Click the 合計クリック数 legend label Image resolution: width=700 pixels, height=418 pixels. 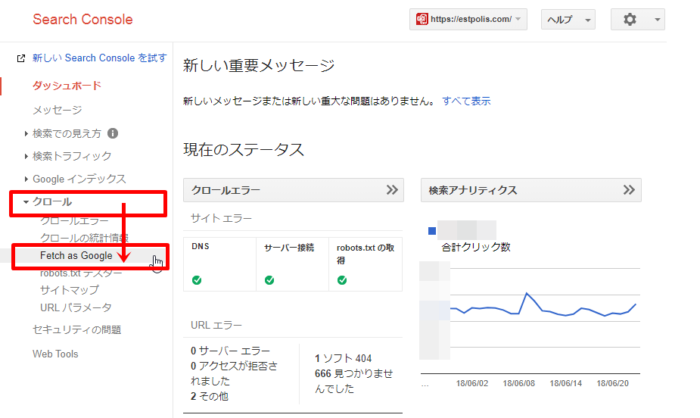[x=475, y=247]
